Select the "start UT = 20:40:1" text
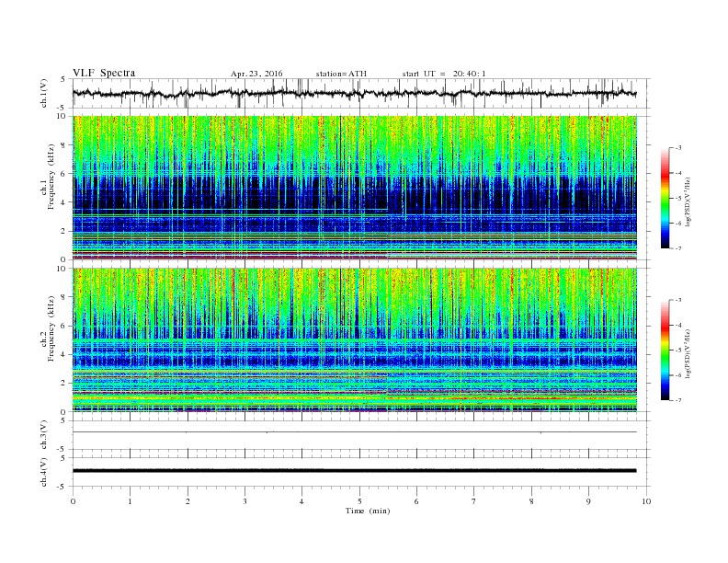728x563 pixels. pyautogui.click(x=444, y=74)
